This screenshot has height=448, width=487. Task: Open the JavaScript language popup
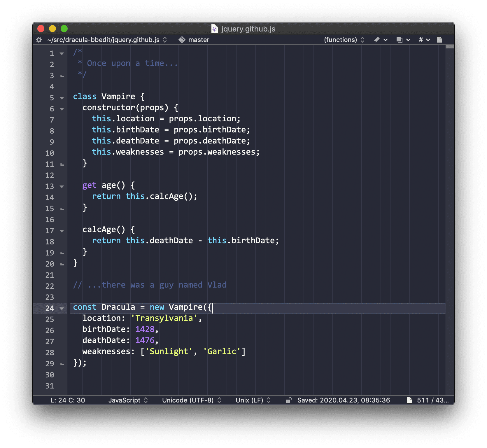click(x=128, y=400)
